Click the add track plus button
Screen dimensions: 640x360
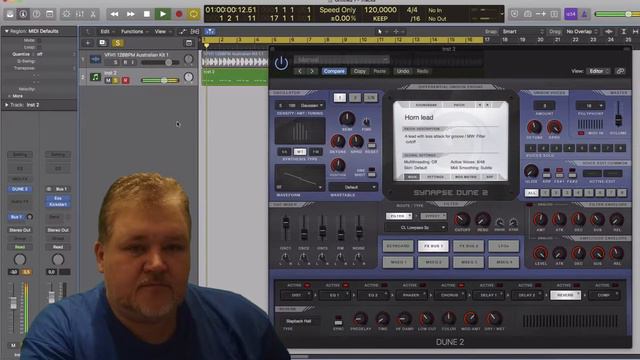[x=88, y=43]
